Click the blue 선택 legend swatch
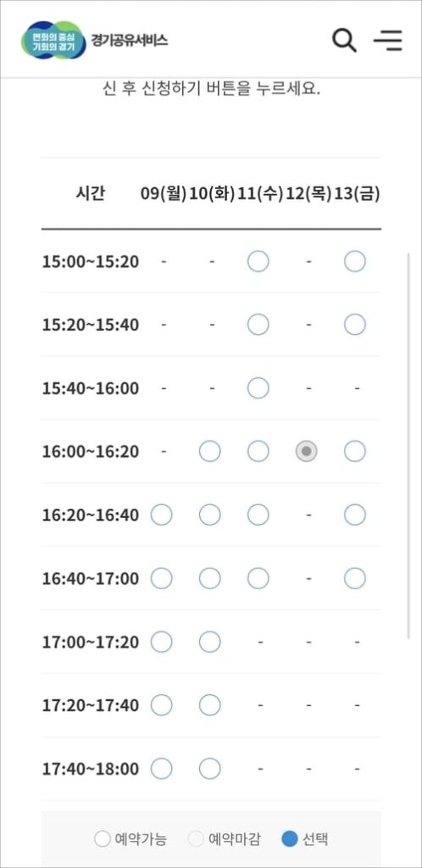 coord(289,839)
